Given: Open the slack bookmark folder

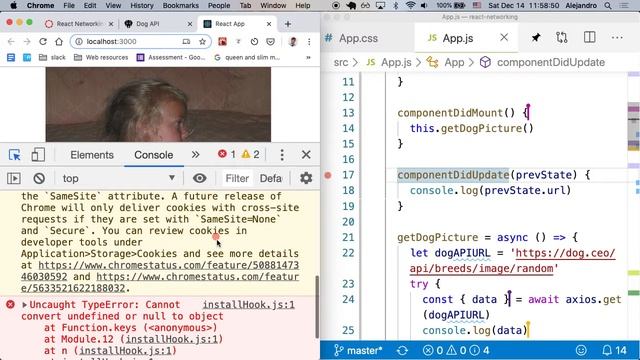Looking at the screenshot, I should click(52, 57).
